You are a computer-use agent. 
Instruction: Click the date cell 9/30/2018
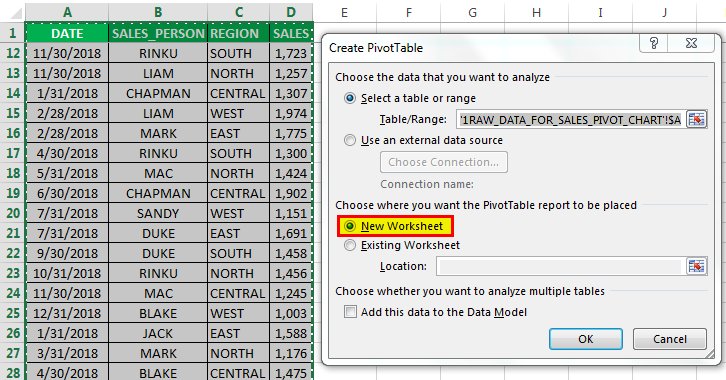[x=67, y=253]
